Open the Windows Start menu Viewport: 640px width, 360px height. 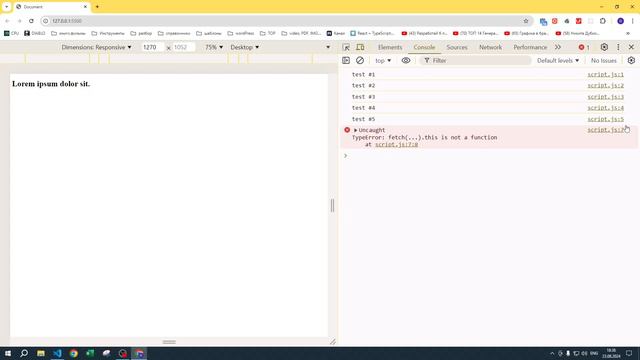[x=8, y=353]
